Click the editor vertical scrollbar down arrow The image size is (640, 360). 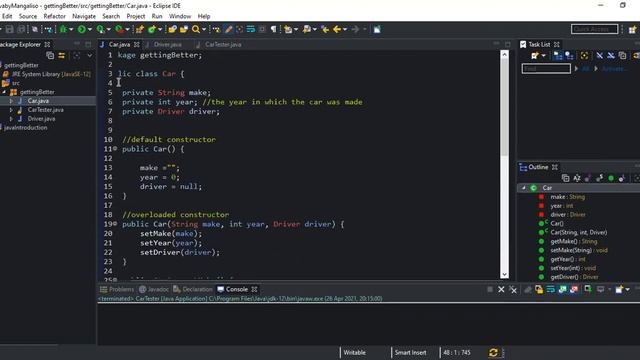504,275
